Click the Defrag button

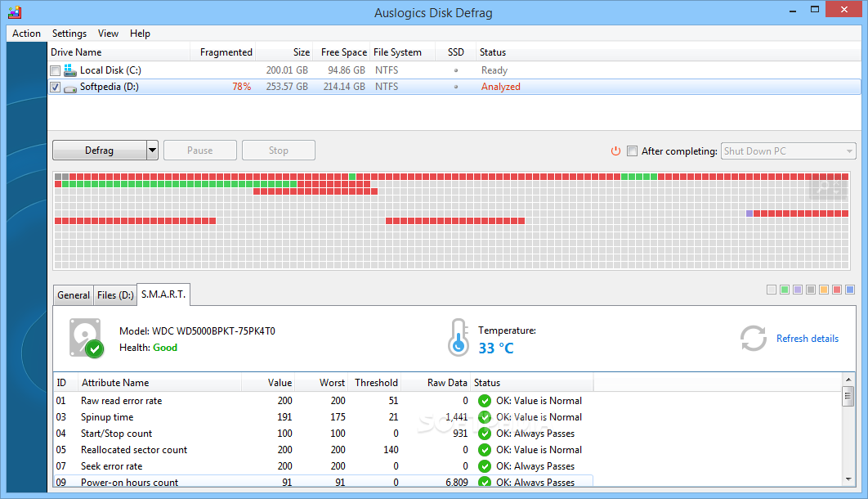[100, 150]
